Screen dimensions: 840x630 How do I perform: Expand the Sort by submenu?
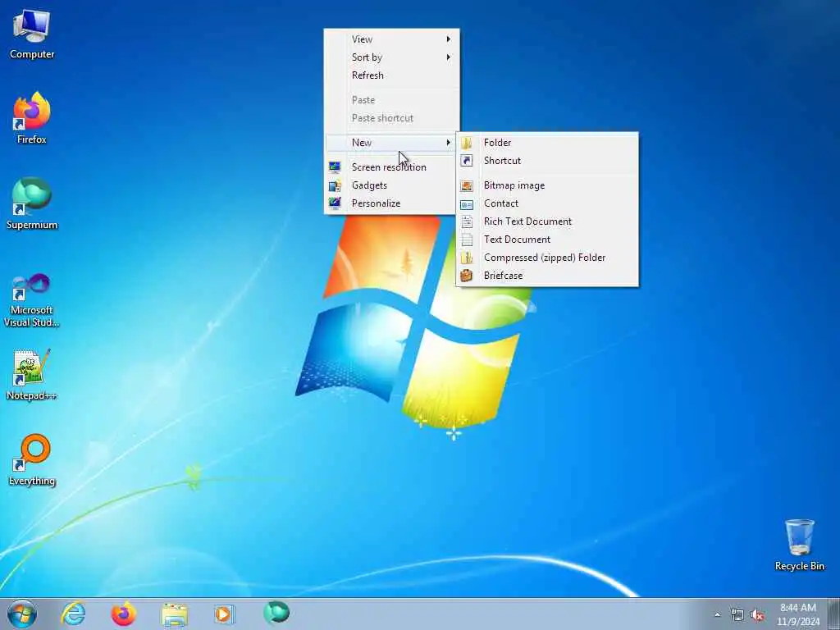(391, 57)
